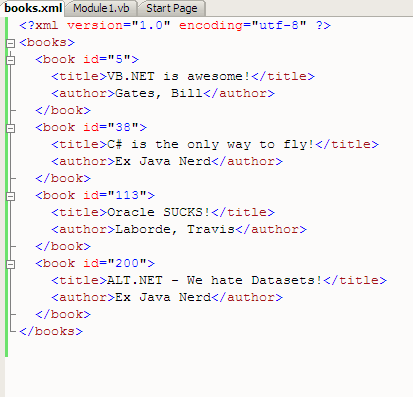This screenshot has width=413, height=397.
Task: Switch to the books.xml tab
Action: [33, 8]
